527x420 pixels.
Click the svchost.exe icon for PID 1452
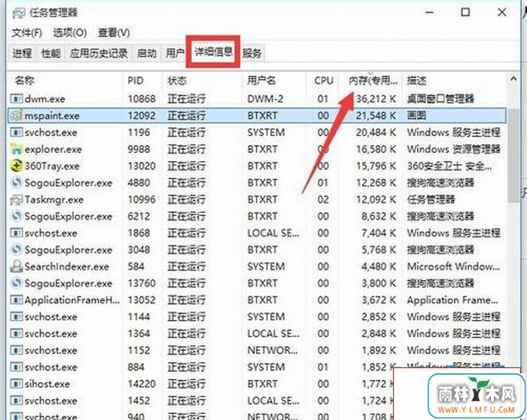pos(16,400)
